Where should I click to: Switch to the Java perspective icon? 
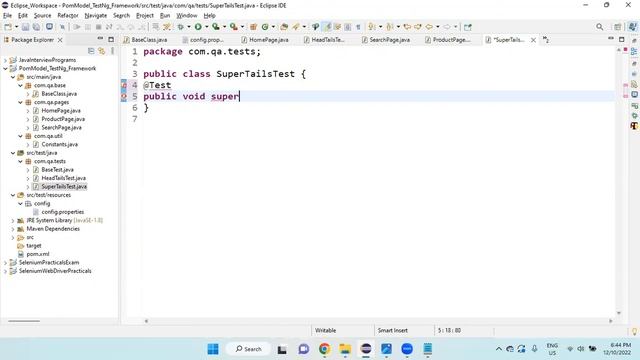pyautogui.click(x=632, y=27)
